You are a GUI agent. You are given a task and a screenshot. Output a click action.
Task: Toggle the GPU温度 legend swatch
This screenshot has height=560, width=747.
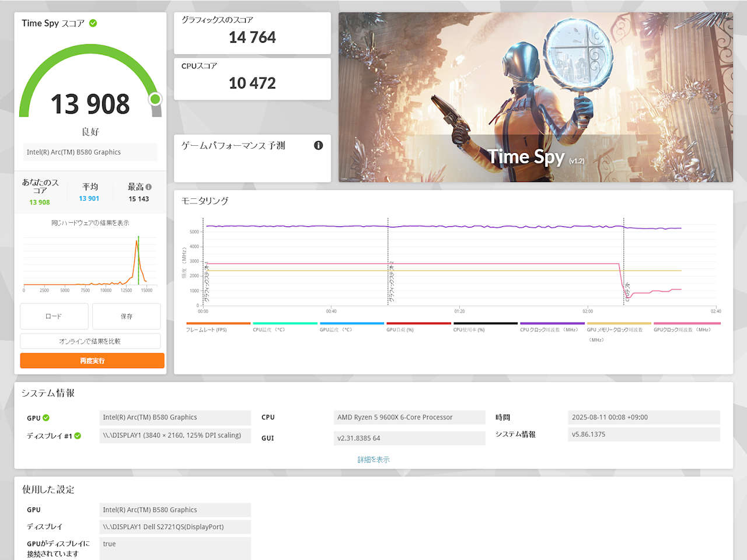352,323
